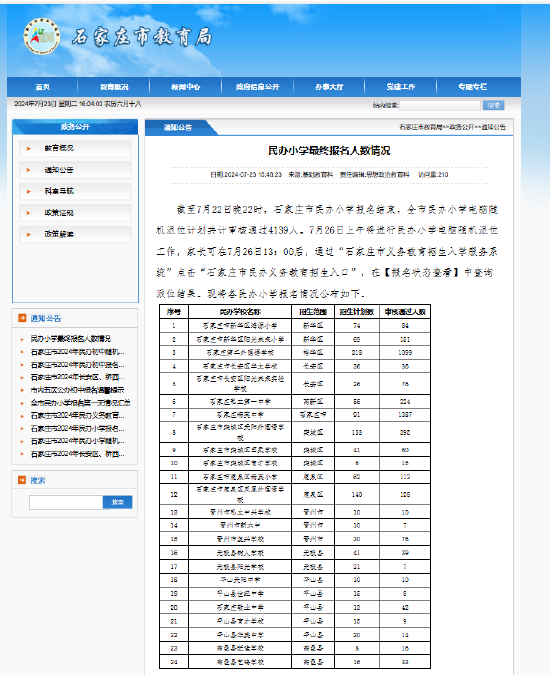Open sidebar menu item 政策解读

tap(75, 234)
